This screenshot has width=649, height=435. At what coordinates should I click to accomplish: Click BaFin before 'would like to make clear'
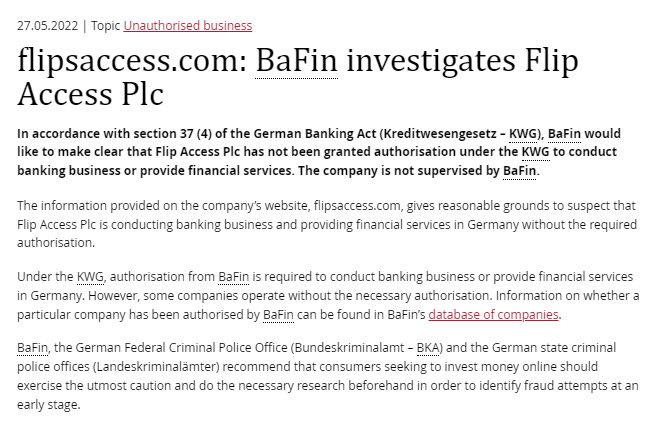(x=565, y=133)
